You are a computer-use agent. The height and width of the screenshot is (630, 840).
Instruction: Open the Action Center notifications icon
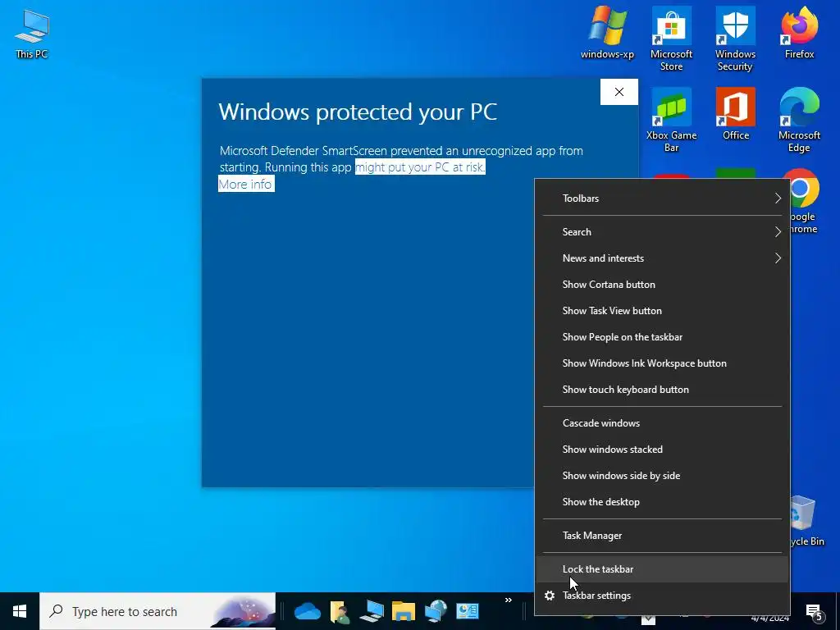click(814, 611)
